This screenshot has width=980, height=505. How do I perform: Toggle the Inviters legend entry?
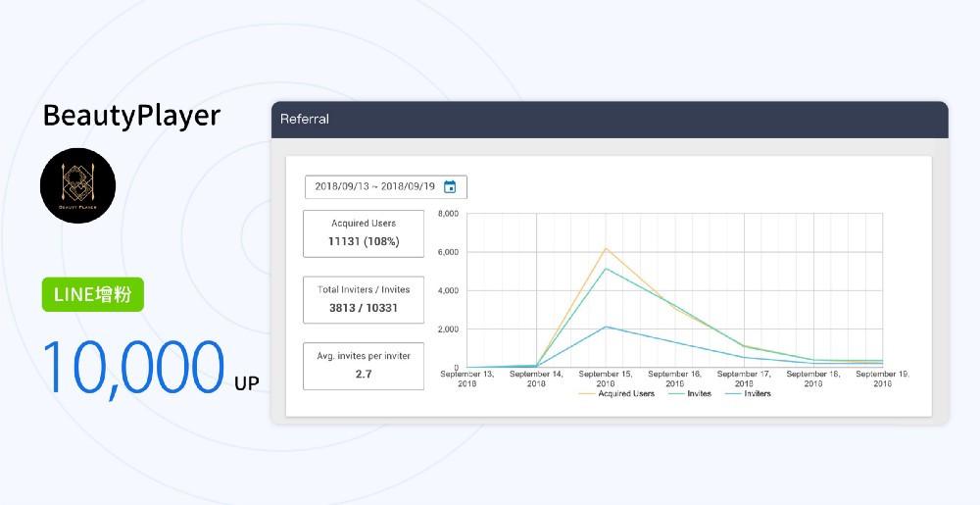(x=748, y=394)
